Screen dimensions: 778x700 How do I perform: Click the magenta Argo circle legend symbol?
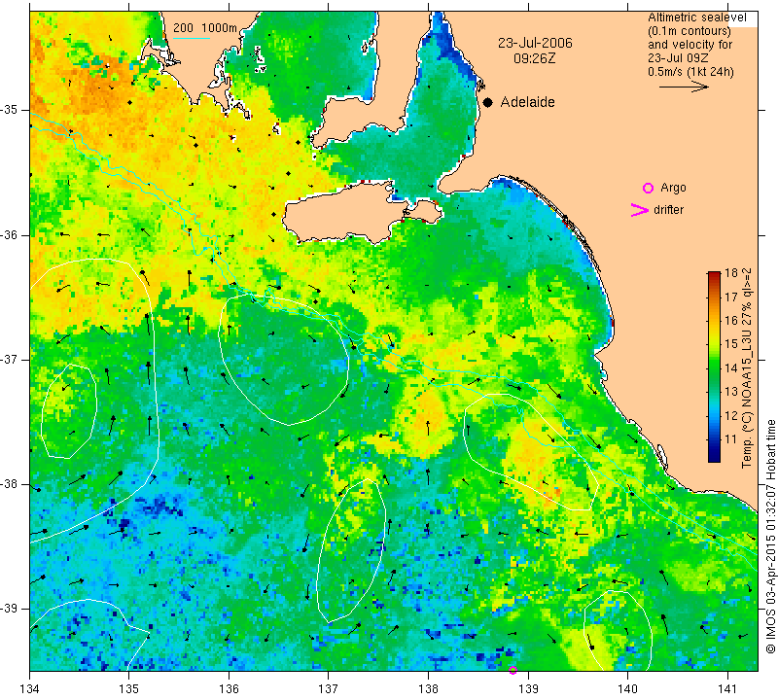648,188
